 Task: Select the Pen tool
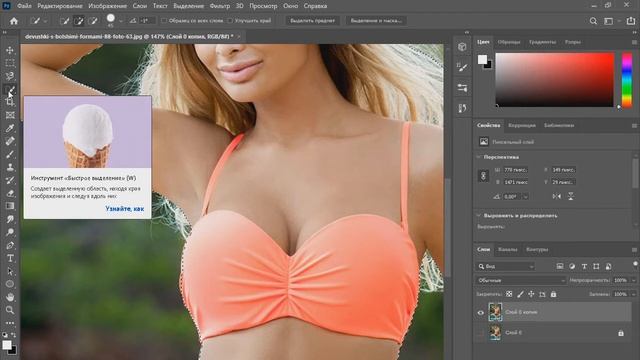[x=10, y=245]
